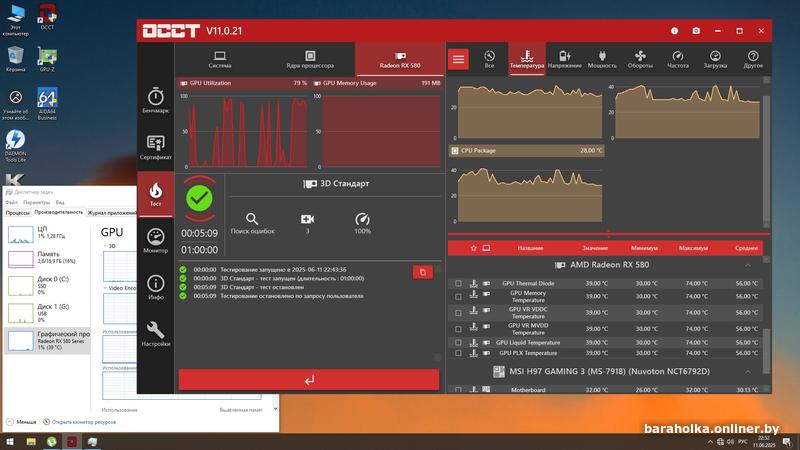Tick the GPU VR VDDC Temperature checkbox
Image resolution: width=800 pixels, height=450 pixels.
[x=458, y=313]
